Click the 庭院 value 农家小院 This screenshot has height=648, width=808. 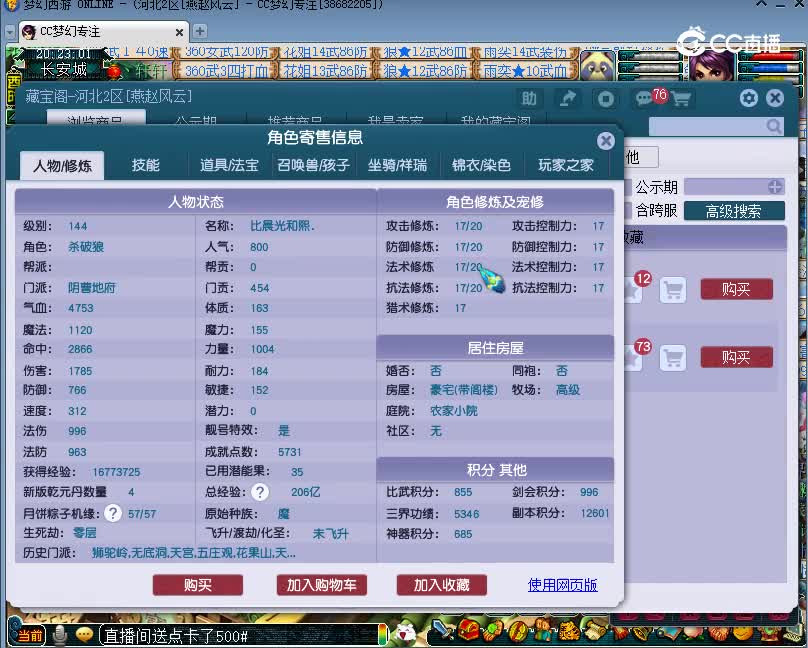(453, 411)
